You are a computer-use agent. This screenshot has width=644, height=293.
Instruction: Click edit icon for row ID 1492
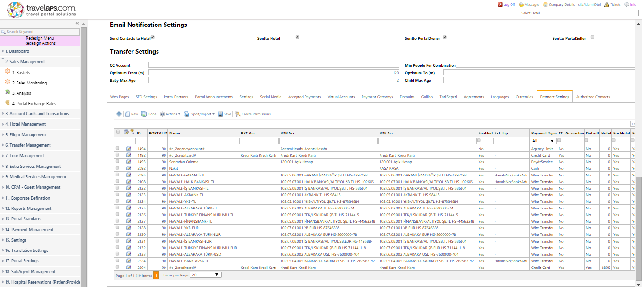(x=129, y=155)
